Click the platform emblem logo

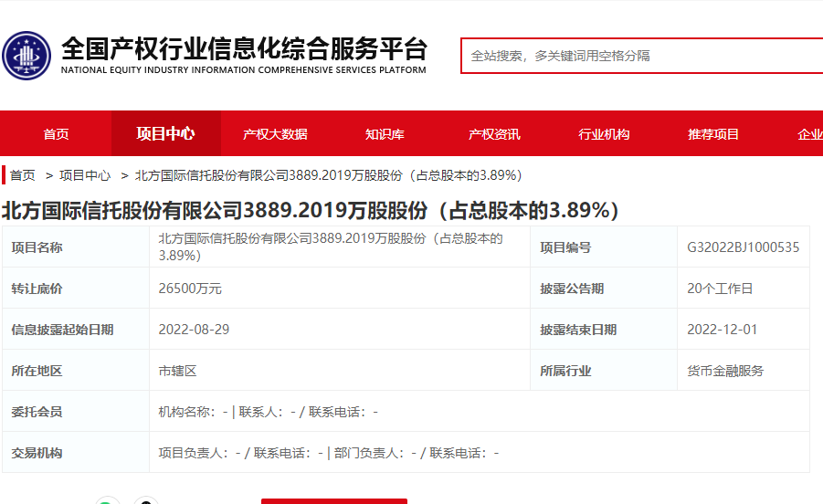pos(26,56)
